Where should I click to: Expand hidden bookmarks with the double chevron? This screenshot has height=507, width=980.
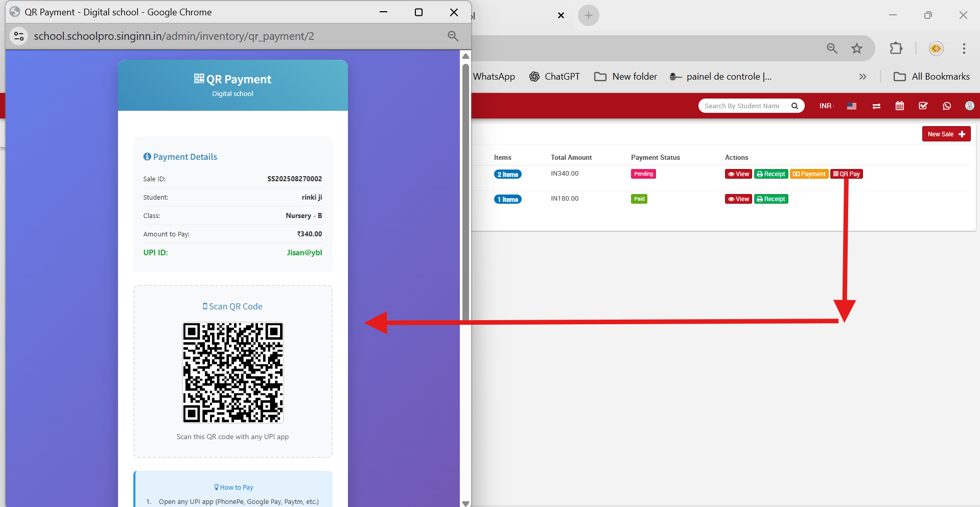point(863,77)
